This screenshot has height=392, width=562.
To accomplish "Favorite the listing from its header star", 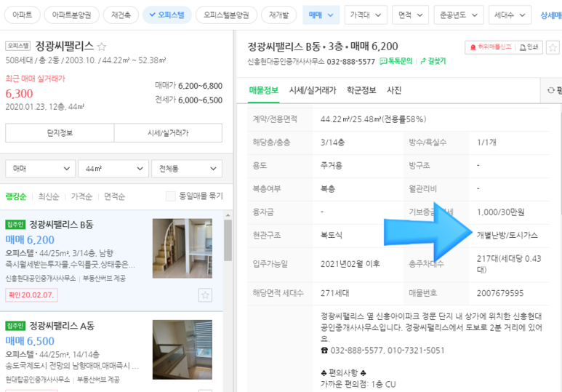I will [x=553, y=47].
